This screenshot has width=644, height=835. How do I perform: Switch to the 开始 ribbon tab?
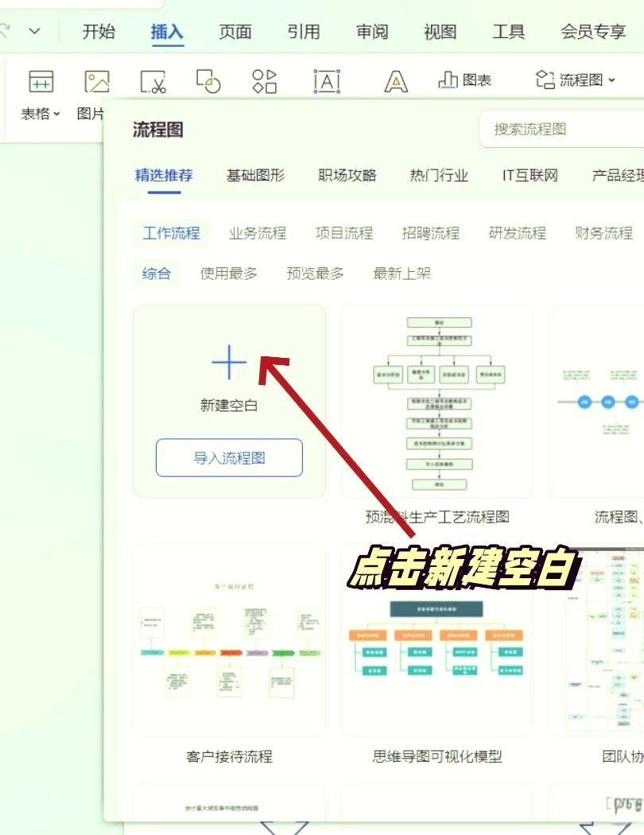99,32
